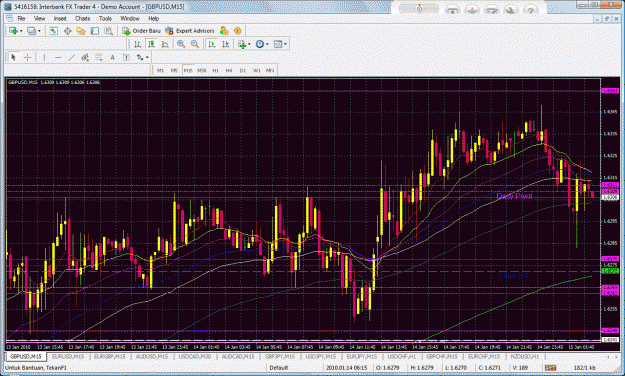Select the crosshair tool
This screenshot has height=376, width=625.
[27, 57]
